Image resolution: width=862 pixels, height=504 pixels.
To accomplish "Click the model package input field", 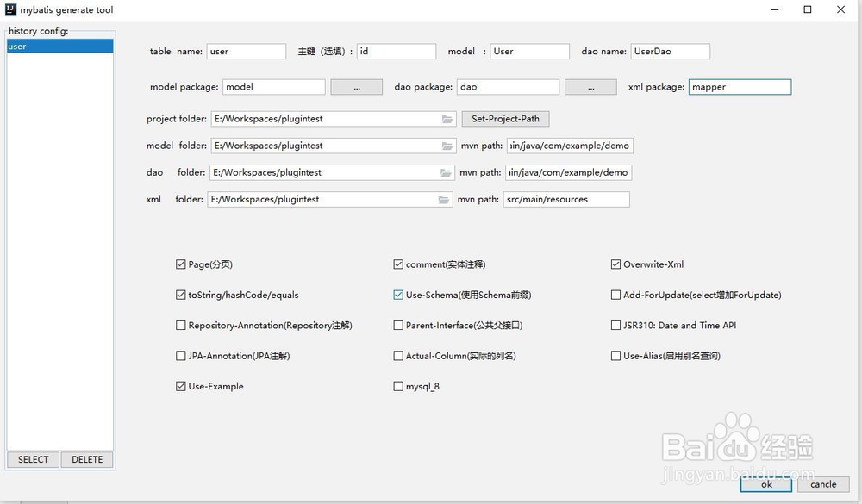I will 274,87.
